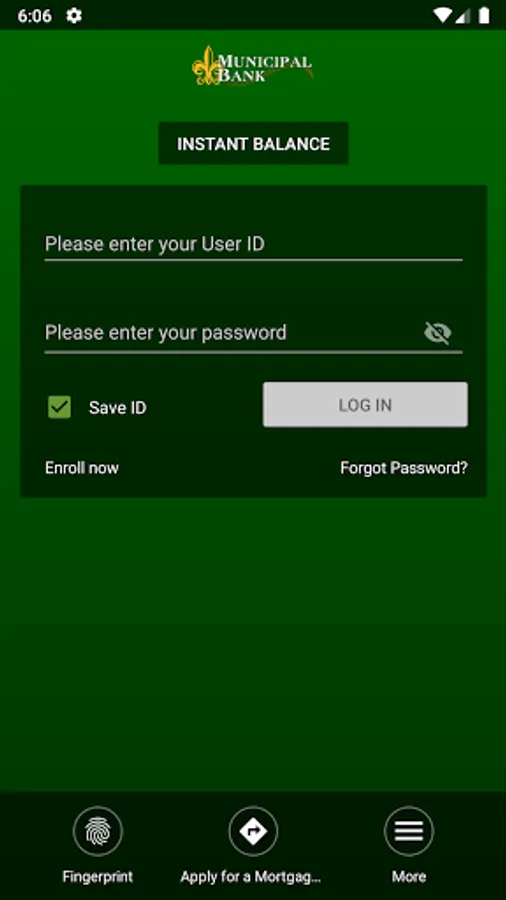
Task: Select the Fingerprint label in bottom bar
Action: (98, 876)
